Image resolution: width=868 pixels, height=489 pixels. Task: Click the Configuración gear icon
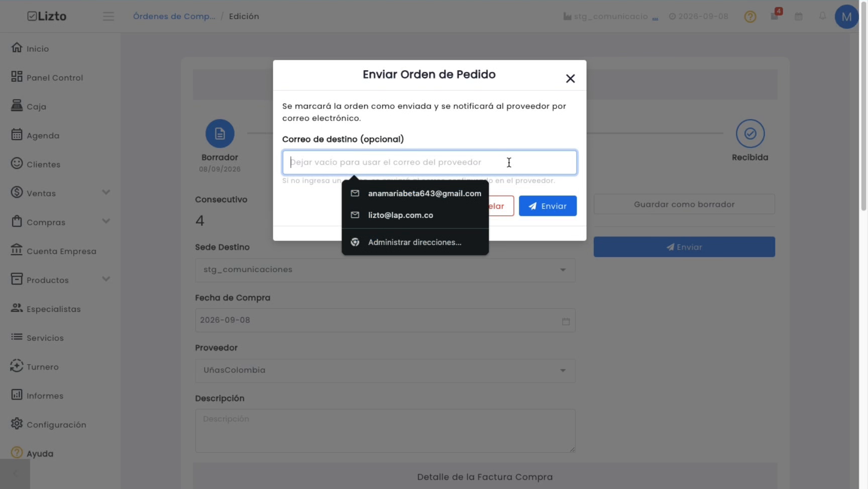[17, 424]
